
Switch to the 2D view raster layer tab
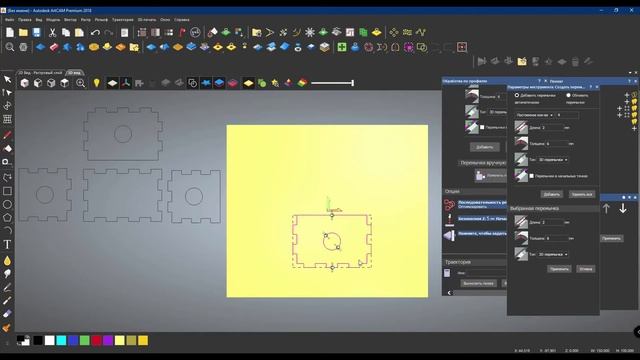coord(40,73)
